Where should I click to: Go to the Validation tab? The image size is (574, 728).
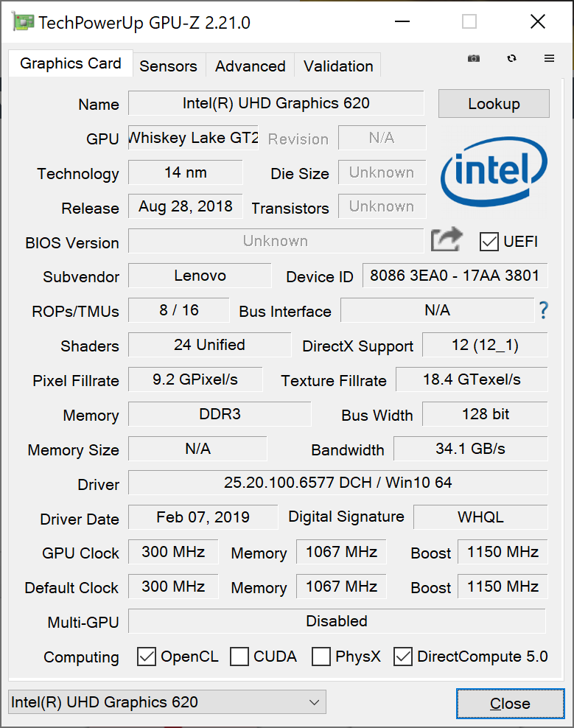coord(338,66)
